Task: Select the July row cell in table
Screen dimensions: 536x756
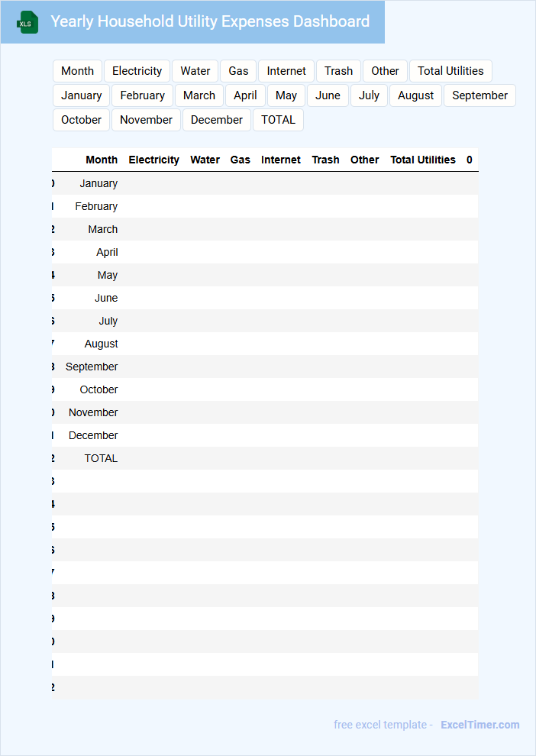Action: point(108,321)
